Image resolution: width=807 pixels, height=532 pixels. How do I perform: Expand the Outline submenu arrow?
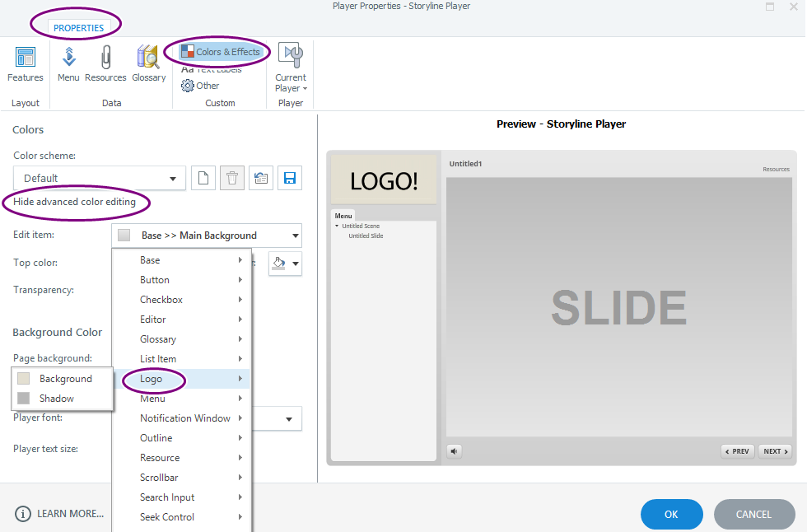(x=240, y=438)
